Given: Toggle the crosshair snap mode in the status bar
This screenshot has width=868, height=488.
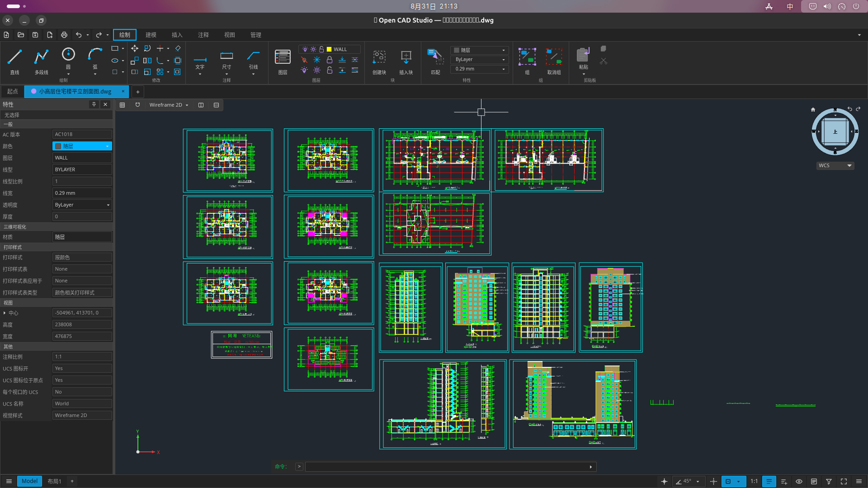Looking at the screenshot, I should coord(664,481).
